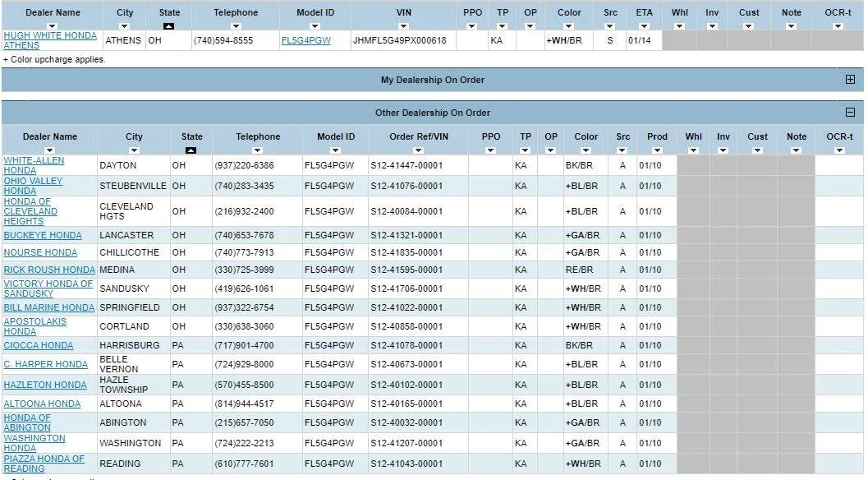This screenshot has width=868, height=480.
Task: Open Ciocca Honda dealer link
Action: tap(39, 345)
